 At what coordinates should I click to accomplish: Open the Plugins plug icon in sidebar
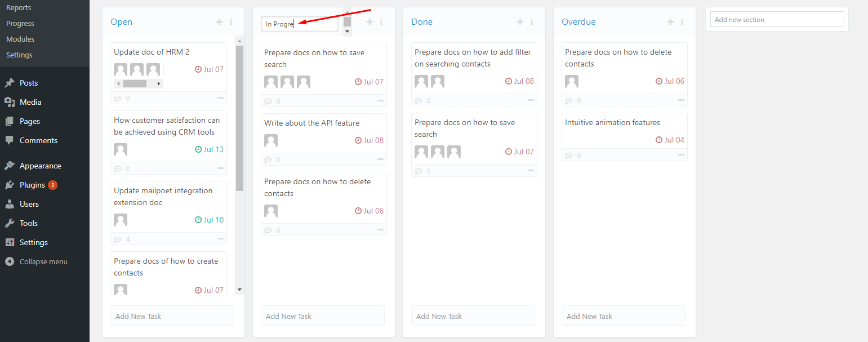(10, 185)
